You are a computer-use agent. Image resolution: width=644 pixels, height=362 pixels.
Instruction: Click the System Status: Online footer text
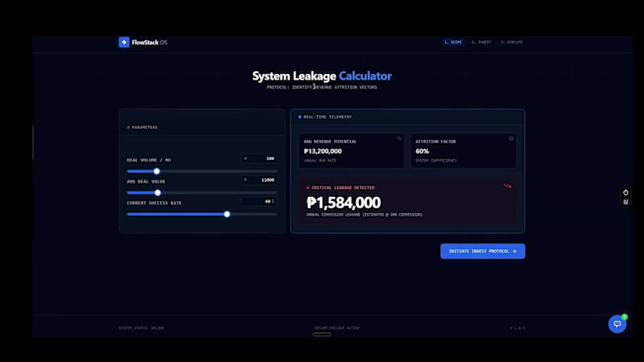coord(142,328)
